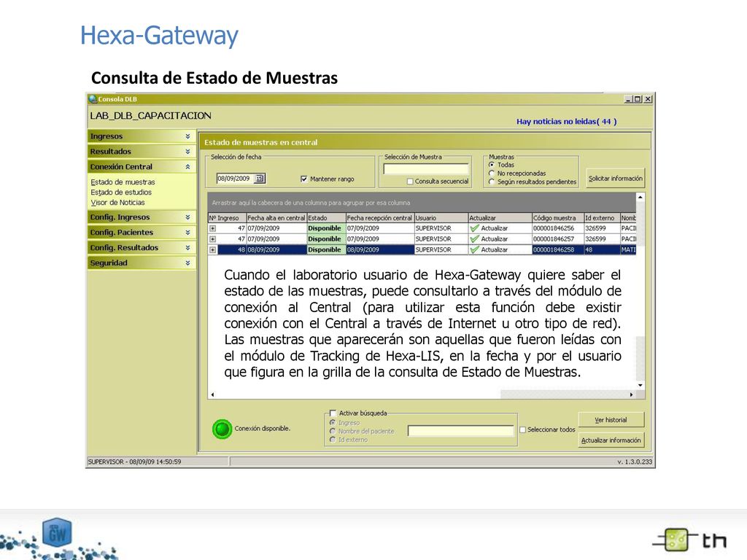The image size is (747, 560).
Task: Click Actualizar in row 000001846258
Action: (x=494, y=249)
